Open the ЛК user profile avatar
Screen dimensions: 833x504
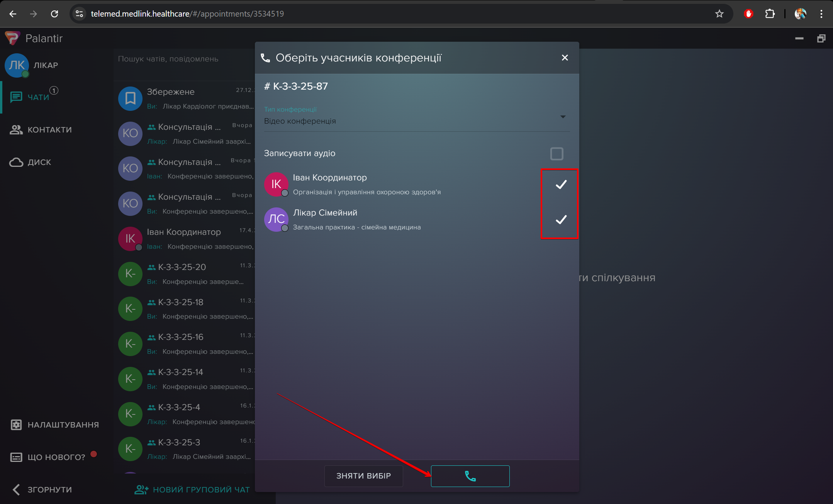coord(17,65)
